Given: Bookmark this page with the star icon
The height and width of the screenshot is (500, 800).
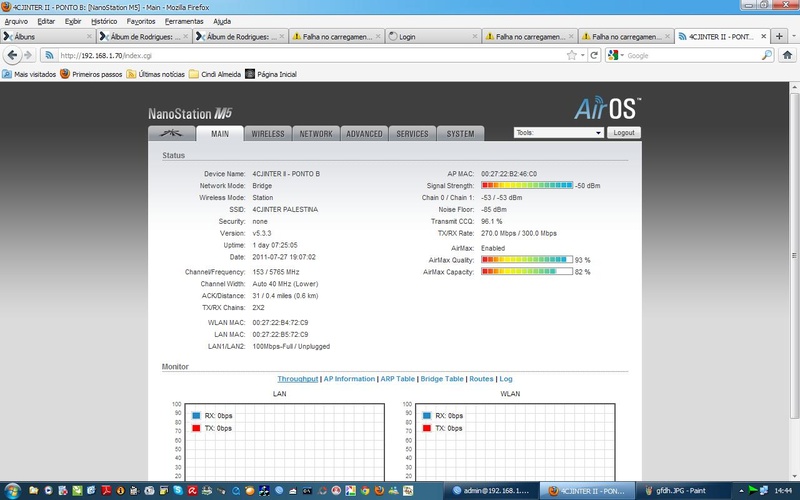Looking at the screenshot, I should [x=571, y=55].
